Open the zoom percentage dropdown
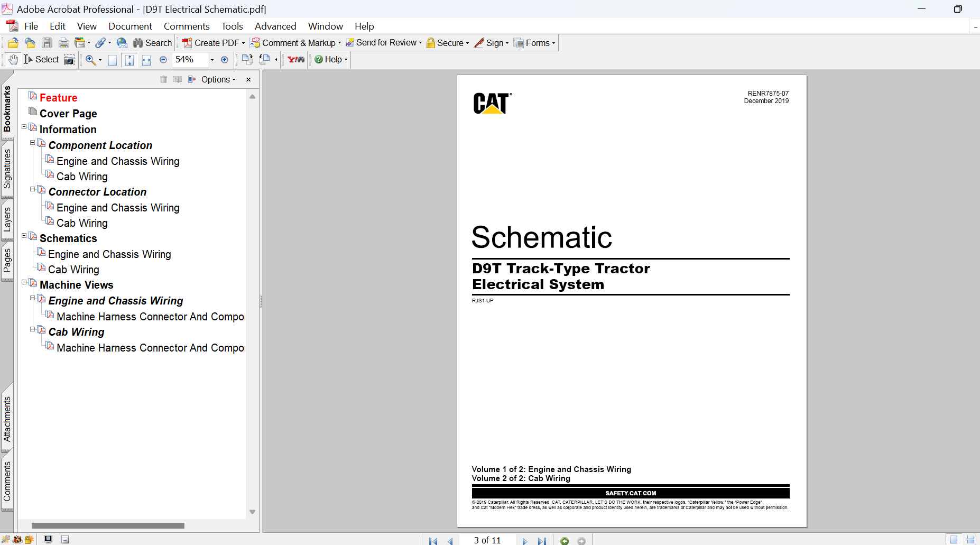The image size is (980, 545). pyautogui.click(x=212, y=60)
